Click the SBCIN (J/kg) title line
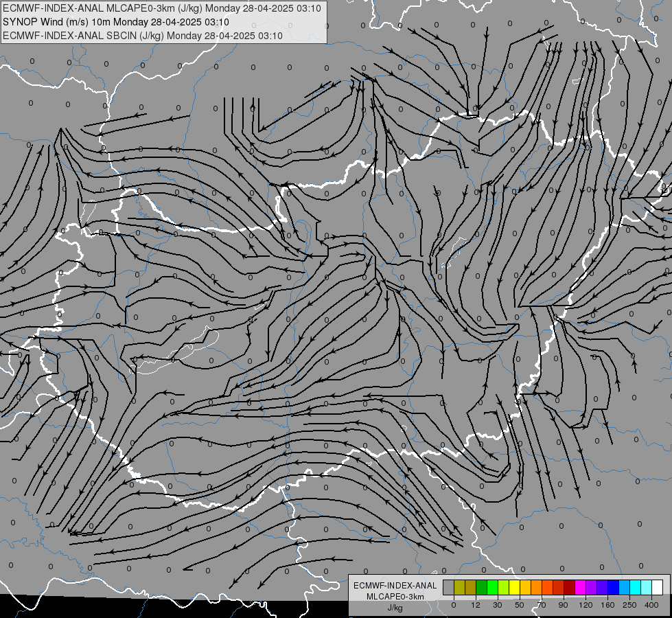The width and height of the screenshot is (672, 618). pyautogui.click(x=143, y=36)
